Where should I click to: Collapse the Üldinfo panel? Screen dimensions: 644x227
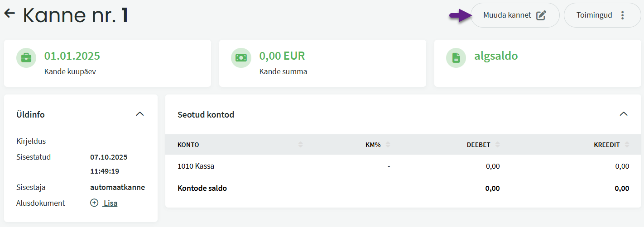(140, 114)
